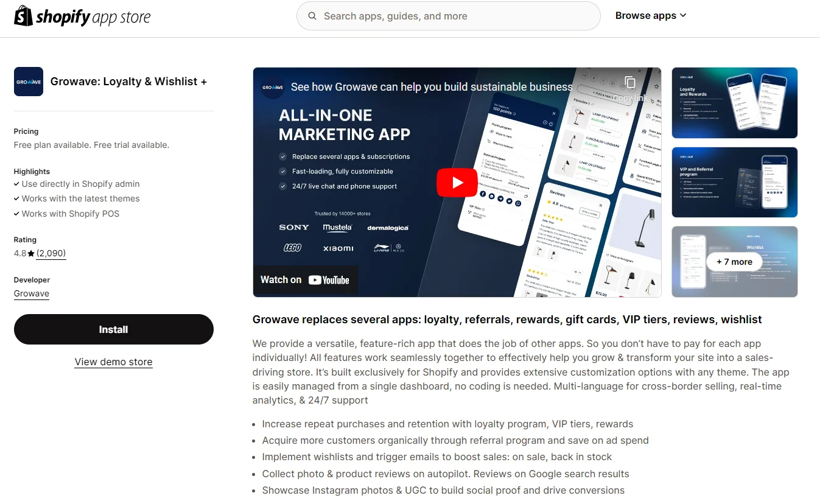This screenshot has height=504, width=820.
Task: Click the magnifying glass search icon
Action: pos(312,16)
